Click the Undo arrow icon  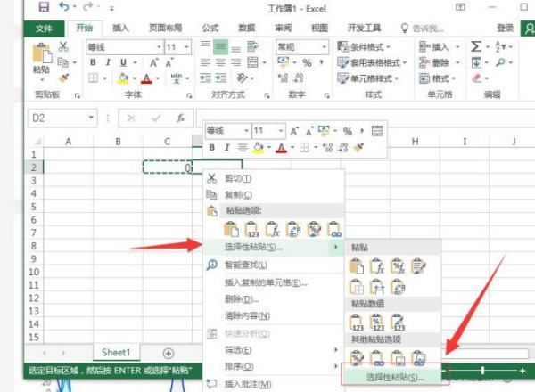click(x=64, y=6)
